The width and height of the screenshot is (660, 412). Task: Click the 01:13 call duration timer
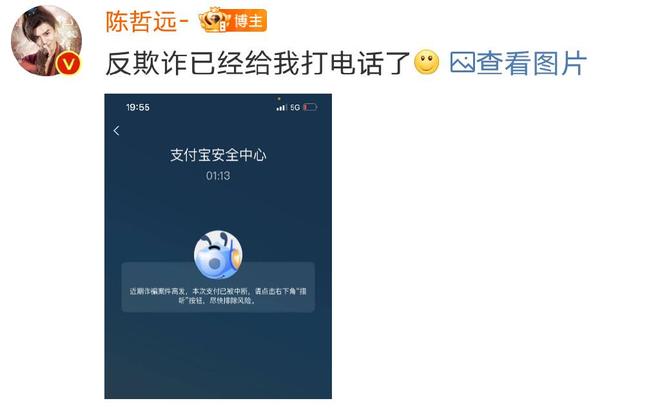coord(218,175)
